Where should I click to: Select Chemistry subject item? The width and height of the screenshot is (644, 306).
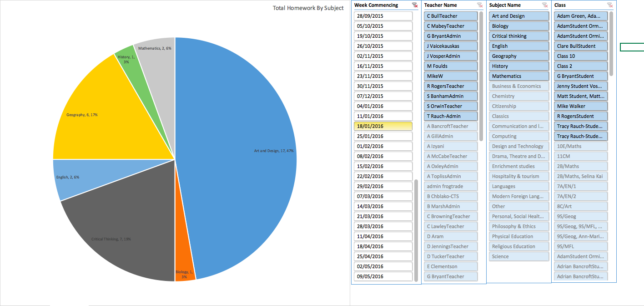point(519,96)
